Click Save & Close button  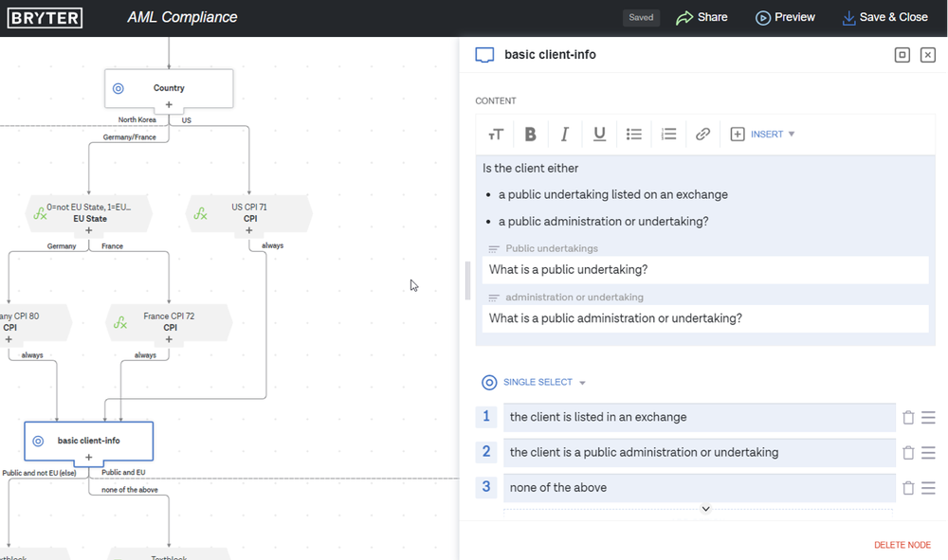(884, 17)
